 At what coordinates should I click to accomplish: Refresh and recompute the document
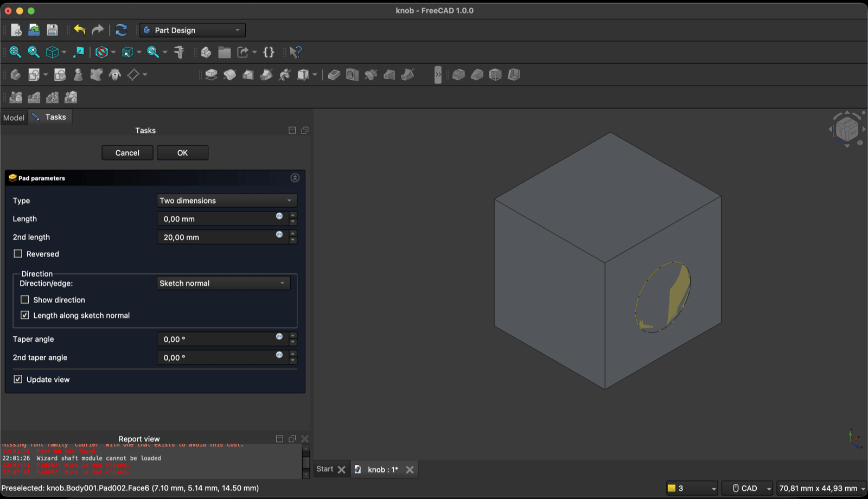pyautogui.click(x=121, y=30)
